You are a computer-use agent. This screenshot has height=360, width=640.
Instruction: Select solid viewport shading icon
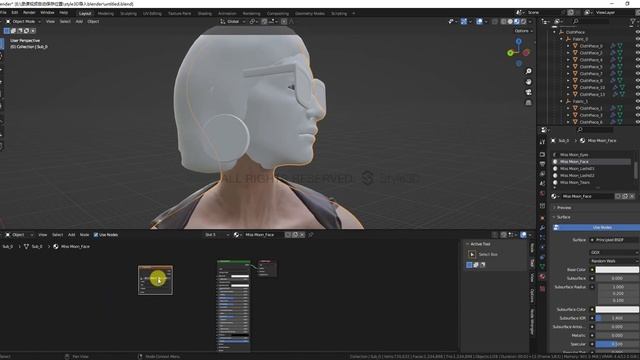tap(510, 21)
